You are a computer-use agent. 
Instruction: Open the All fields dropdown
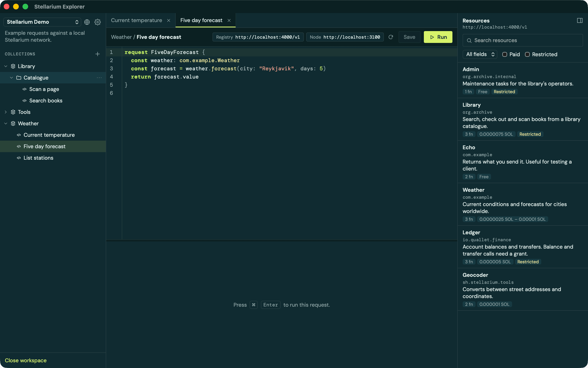(x=480, y=54)
